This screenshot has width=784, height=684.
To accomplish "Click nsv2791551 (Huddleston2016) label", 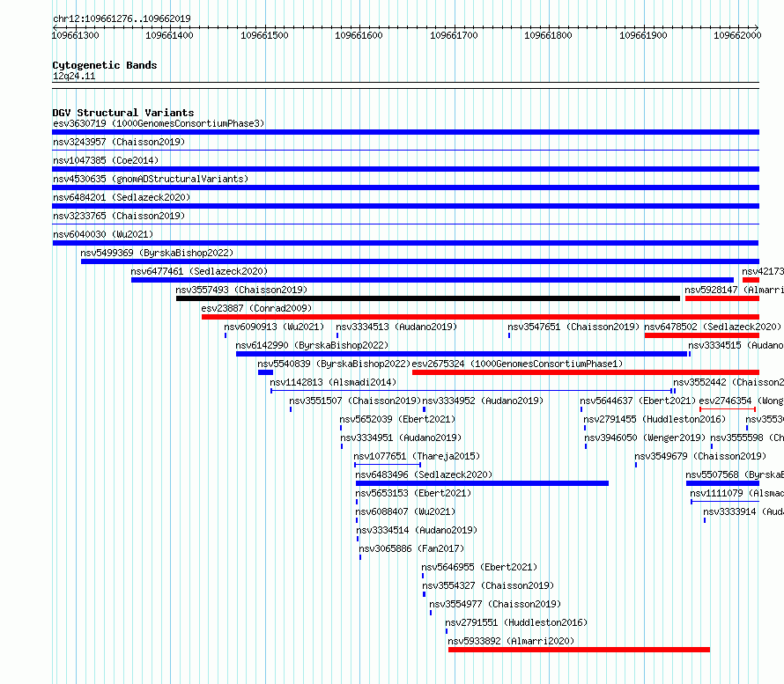I will 516,622.
